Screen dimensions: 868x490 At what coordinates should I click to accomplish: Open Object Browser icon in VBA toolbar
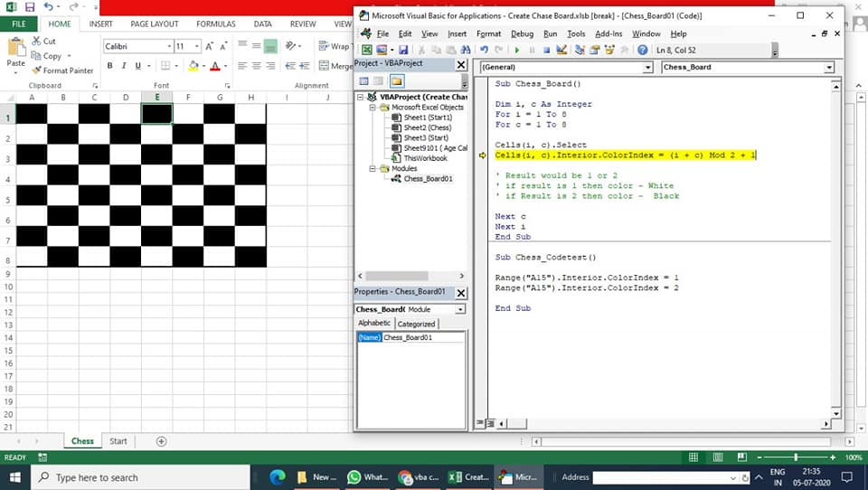click(x=609, y=50)
